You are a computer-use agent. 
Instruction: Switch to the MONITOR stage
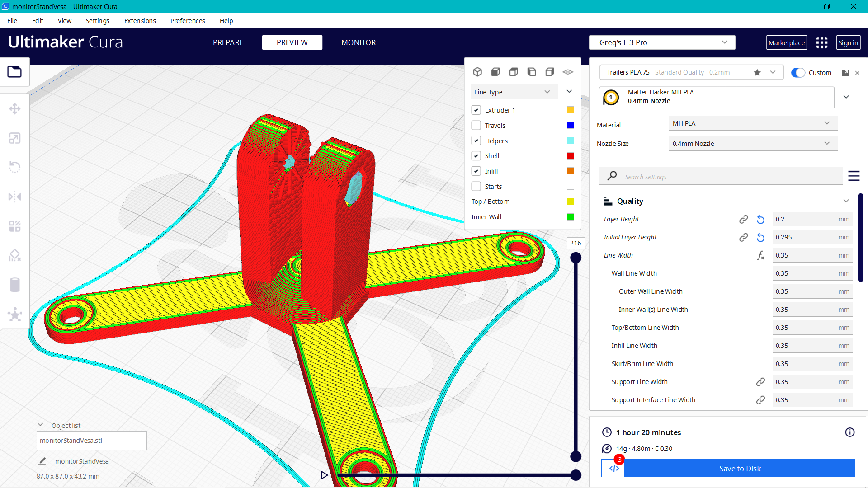[x=359, y=42]
